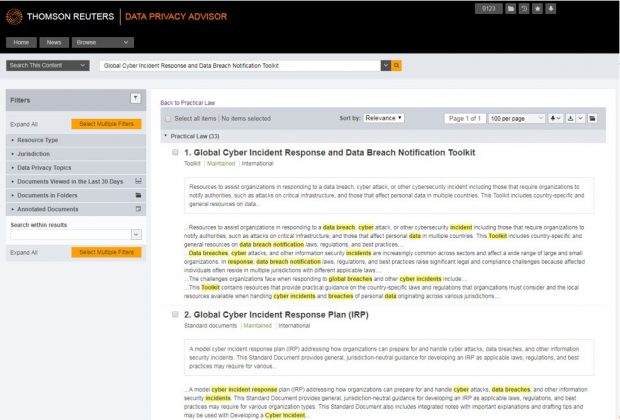Click save-to-folder icon in results toolbar
620x420 pixels.
[592, 118]
